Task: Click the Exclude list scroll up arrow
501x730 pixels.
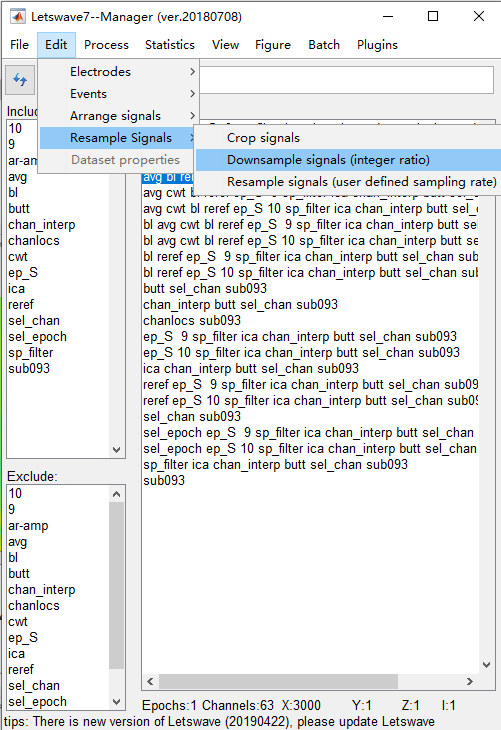Action: pyautogui.click(x=117, y=494)
